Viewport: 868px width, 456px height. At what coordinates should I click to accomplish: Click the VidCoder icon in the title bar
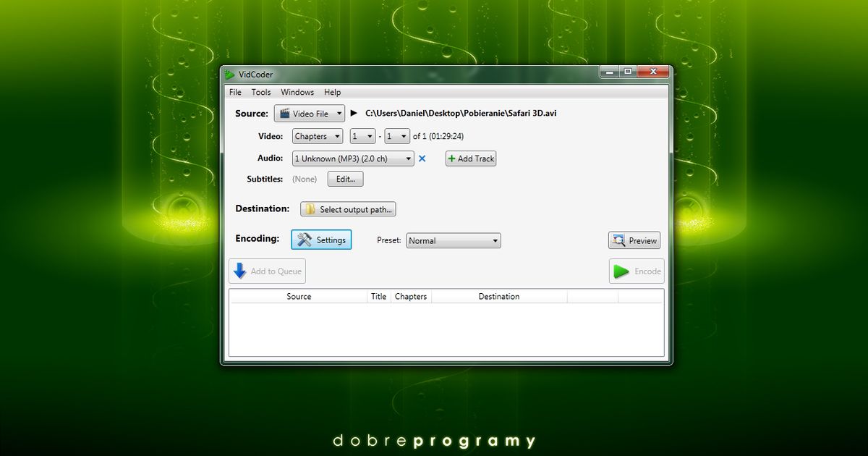coord(231,75)
